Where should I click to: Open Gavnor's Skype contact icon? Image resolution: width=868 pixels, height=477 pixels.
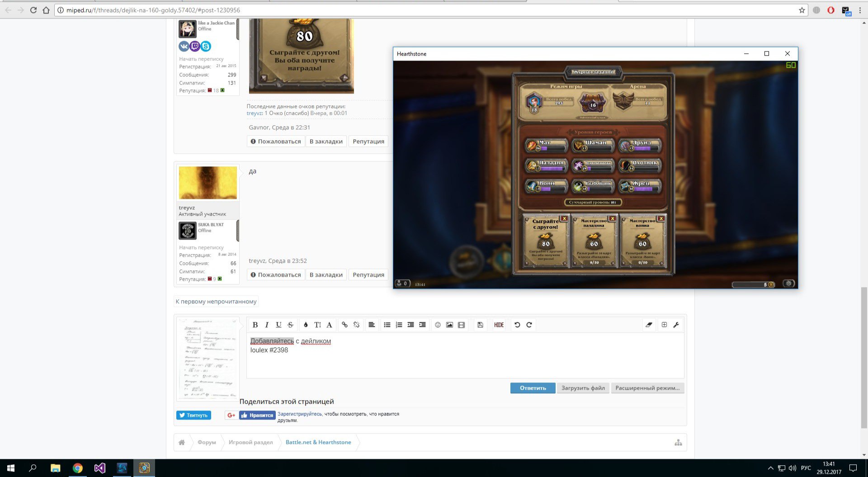(x=206, y=46)
